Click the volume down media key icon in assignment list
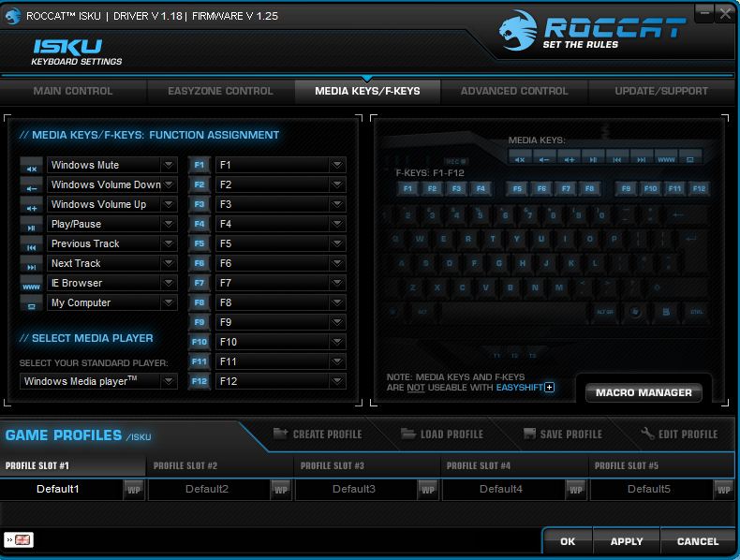740x560 pixels. 32,185
